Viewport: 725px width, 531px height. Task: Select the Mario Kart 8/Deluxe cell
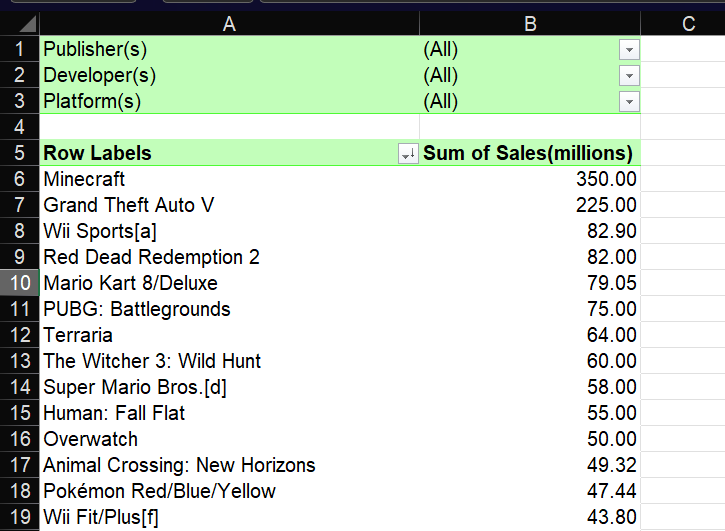tap(229, 283)
